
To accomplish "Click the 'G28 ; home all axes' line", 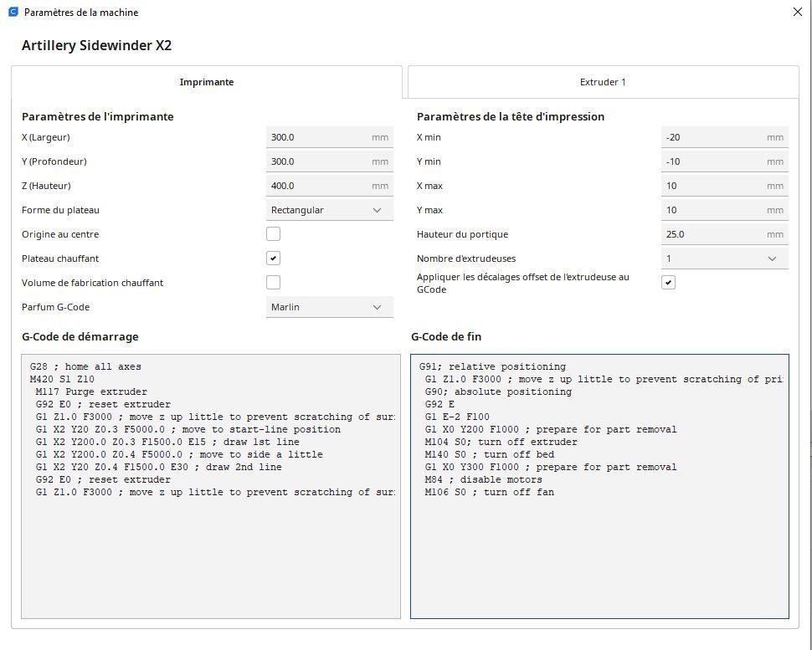I will (85, 366).
